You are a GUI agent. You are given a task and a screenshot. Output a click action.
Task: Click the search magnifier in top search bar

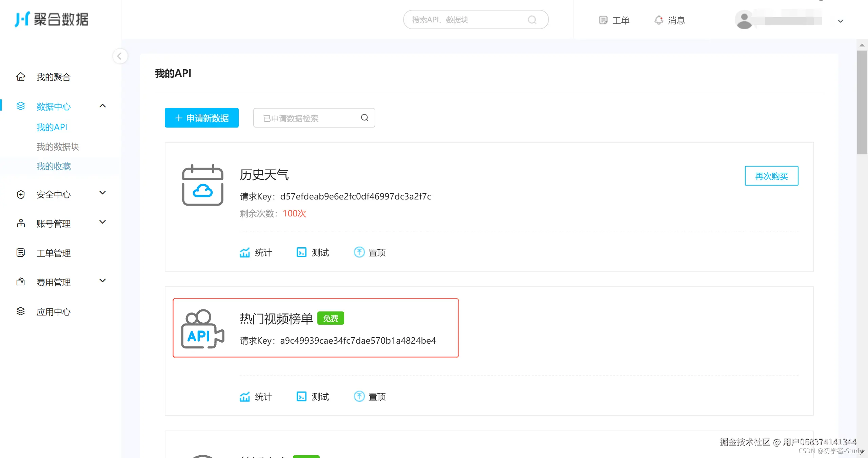tap(532, 20)
